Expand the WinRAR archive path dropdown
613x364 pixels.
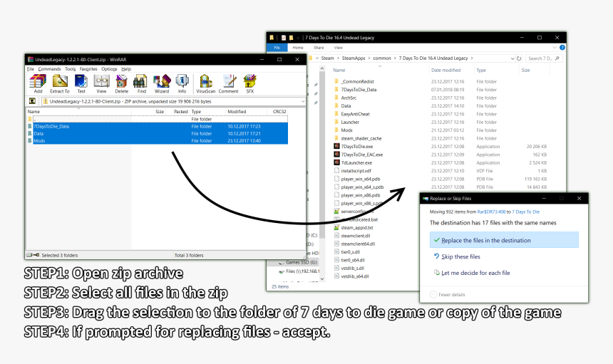pos(303,101)
